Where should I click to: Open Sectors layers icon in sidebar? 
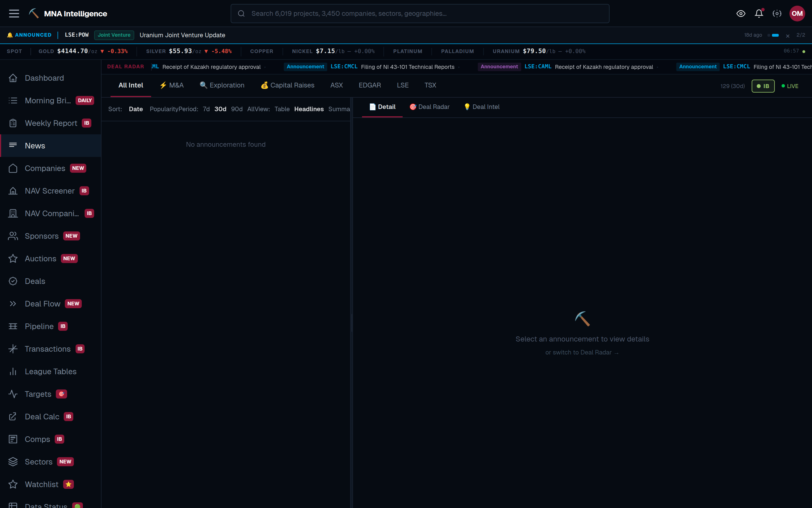[x=13, y=462]
